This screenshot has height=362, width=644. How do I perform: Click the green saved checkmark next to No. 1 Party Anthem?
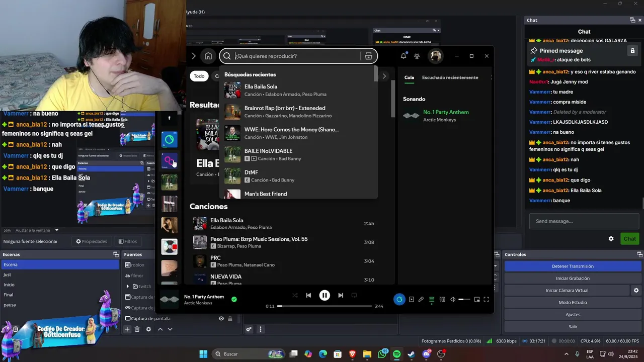tap(234, 299)
